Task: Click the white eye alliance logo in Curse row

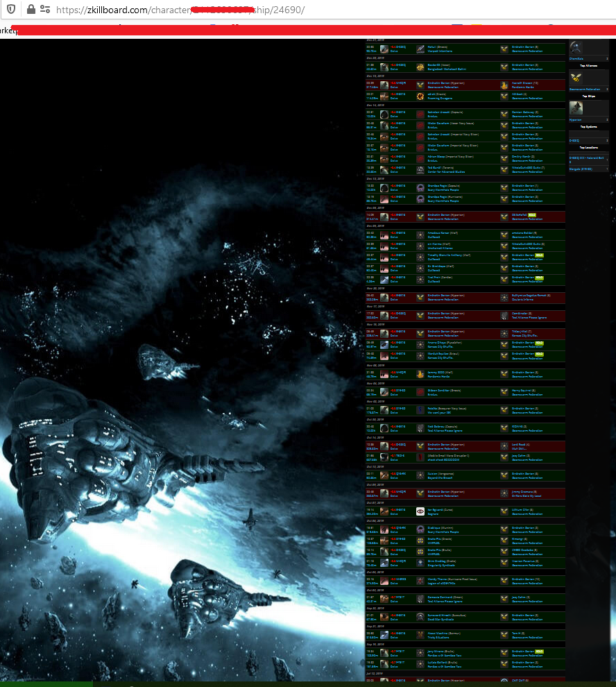Action: (x=420, y=511)
